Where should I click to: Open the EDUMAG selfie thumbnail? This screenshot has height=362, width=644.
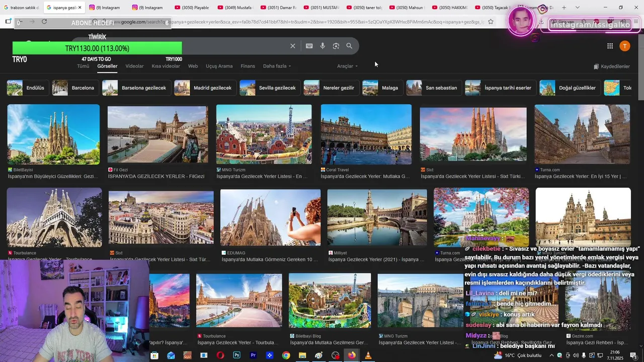pyautogui.click(x=270, y=217)
